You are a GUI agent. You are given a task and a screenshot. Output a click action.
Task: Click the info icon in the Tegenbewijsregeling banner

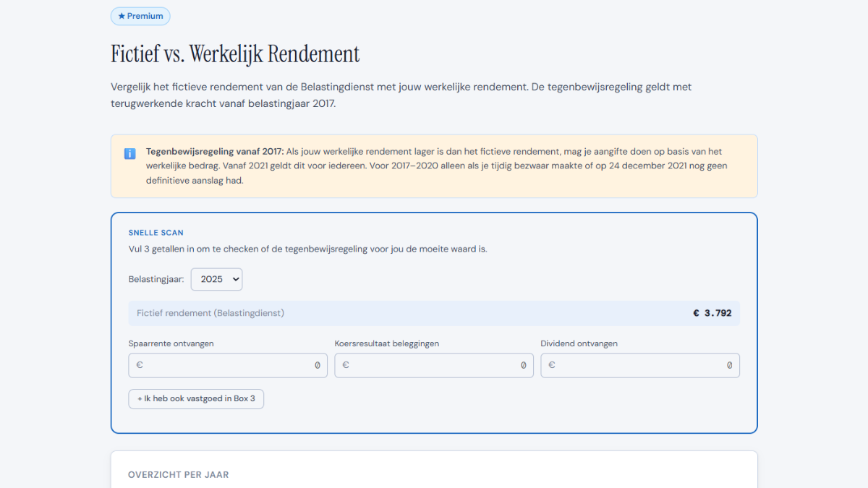click(130, 153)
